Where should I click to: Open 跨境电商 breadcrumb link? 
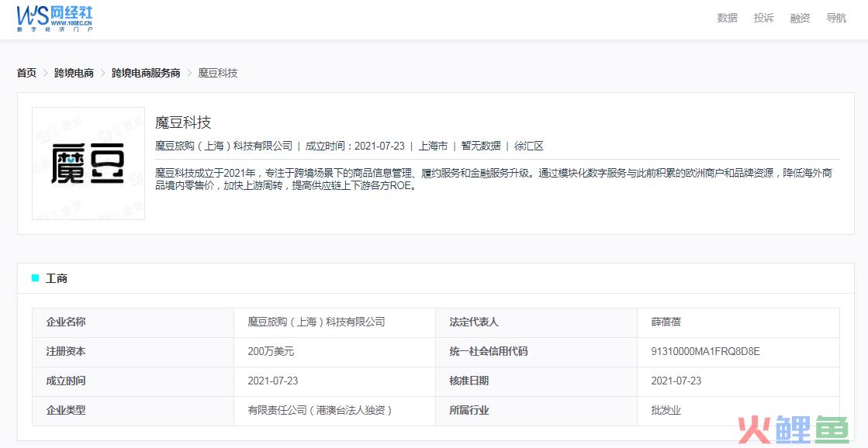[x=74, y=73]
